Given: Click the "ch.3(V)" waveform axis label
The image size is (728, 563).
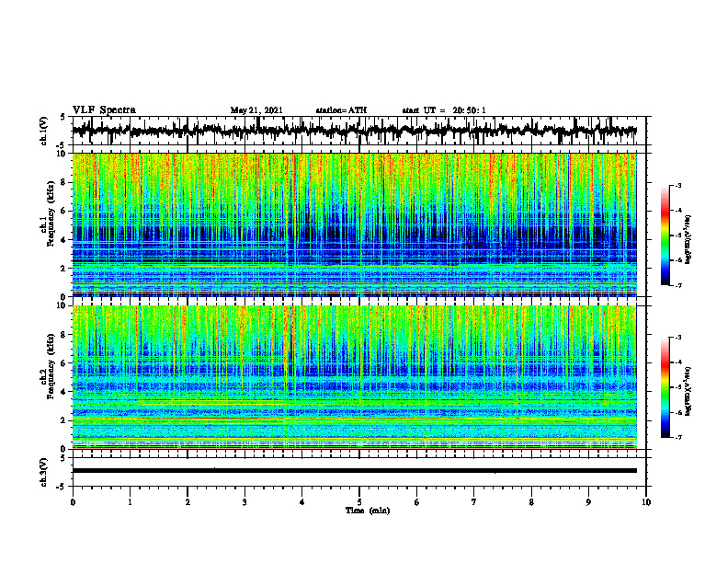Looking at the screenshot, I should (44, 472).
